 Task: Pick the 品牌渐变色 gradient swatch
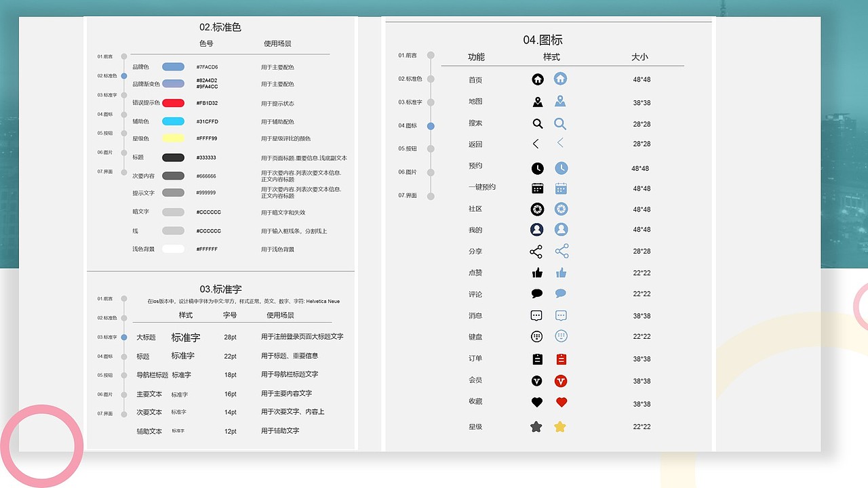tap(174, 84)
